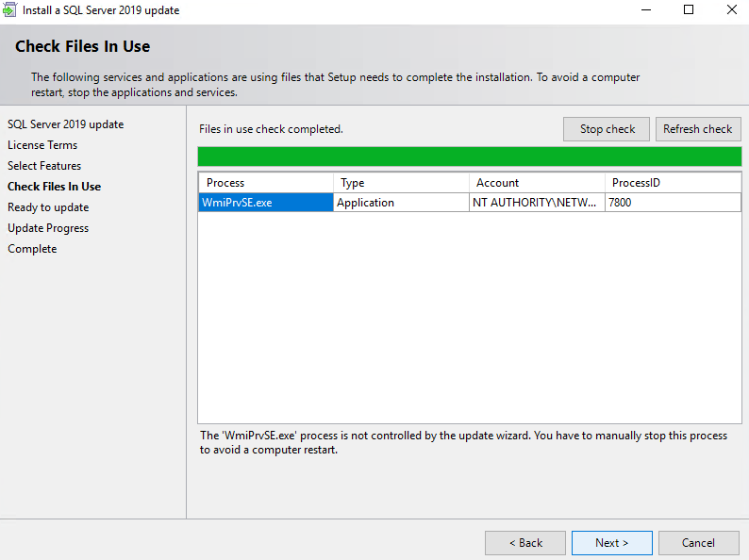The width and height of the screenshot is (749, 560).
Task: Click the SQL Server installer title icon
Action: point(9,9)
